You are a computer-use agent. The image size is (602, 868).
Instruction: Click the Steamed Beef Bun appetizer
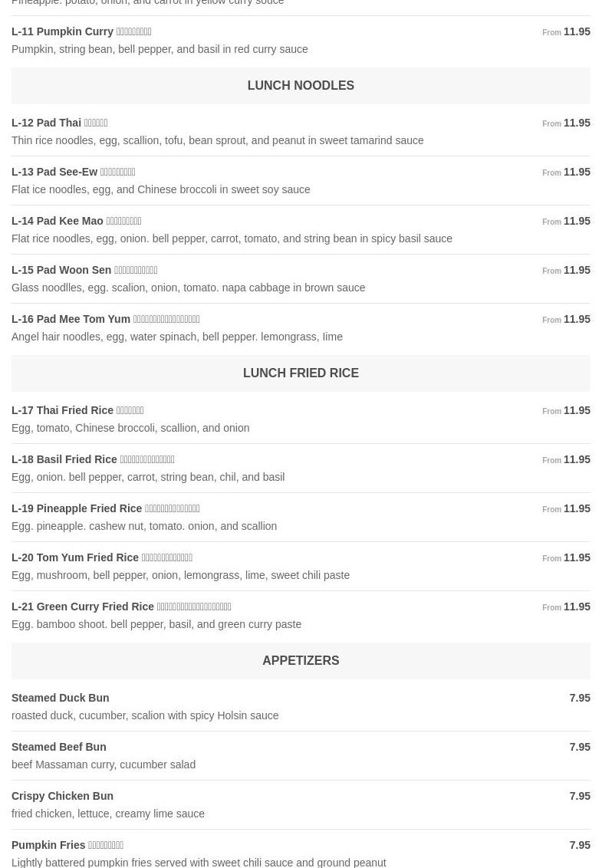(x=58, y=747)
